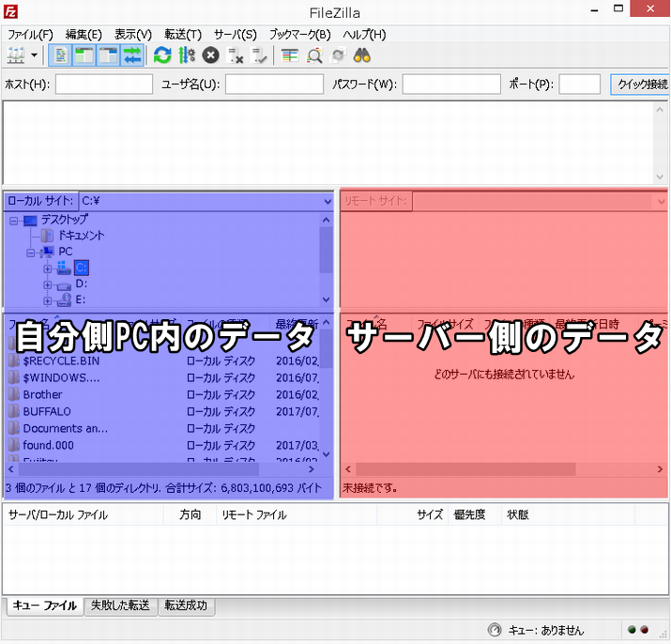Select the Brother folder row

(162, 394)
